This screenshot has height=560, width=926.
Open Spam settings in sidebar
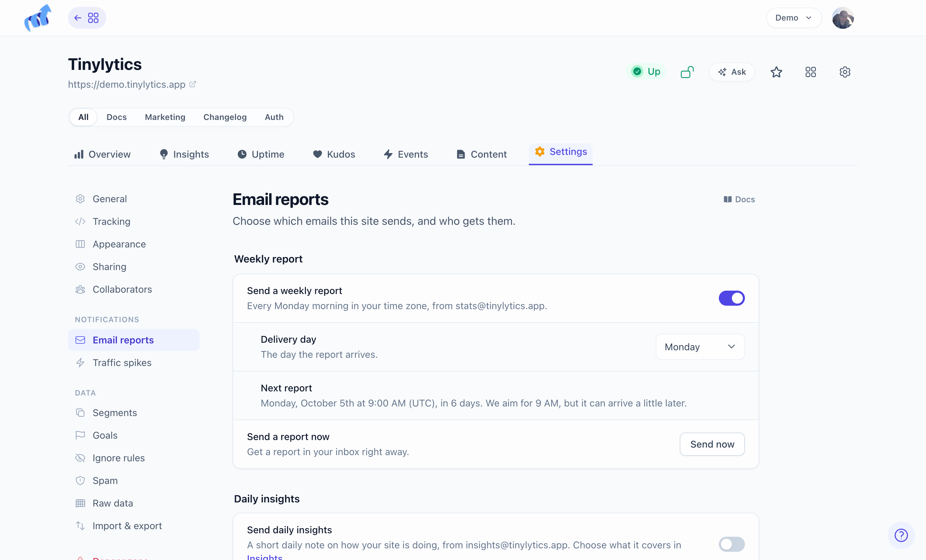click(133, 480)
